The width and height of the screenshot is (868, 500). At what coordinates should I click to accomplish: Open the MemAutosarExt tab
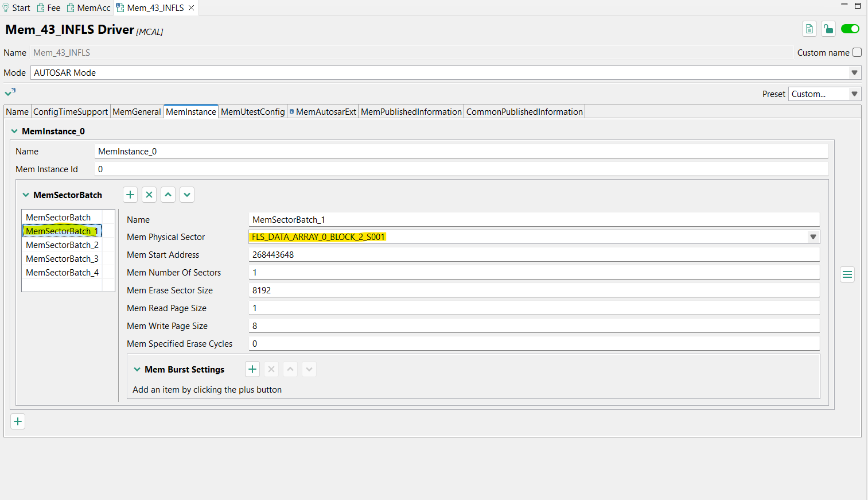(x=323, y=112)
